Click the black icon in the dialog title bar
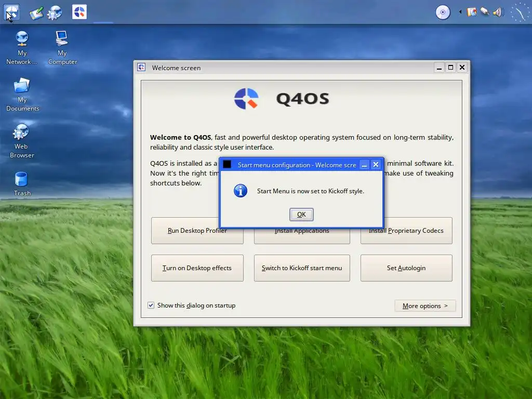The image size is (532, 399). (x=227, y=165)
